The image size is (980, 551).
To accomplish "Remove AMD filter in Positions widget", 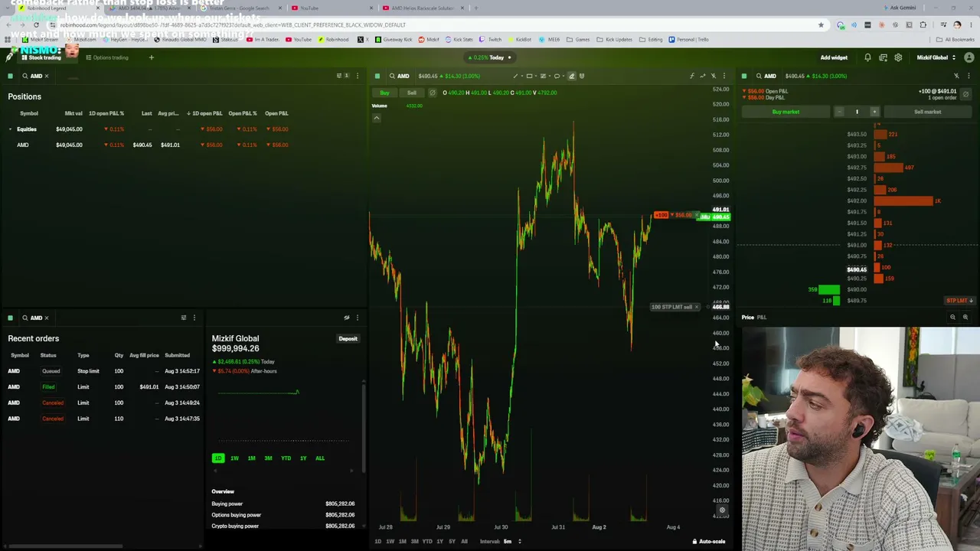I will (46, 76).
